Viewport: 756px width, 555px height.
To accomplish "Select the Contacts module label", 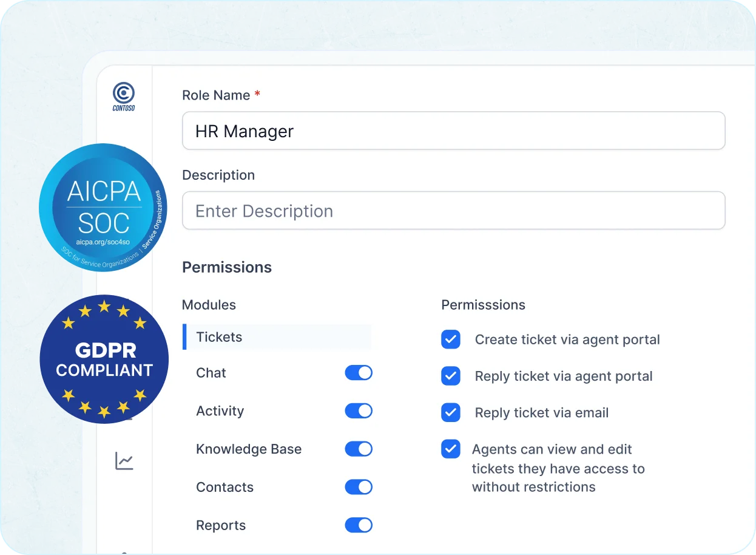I will coord(224,487).
